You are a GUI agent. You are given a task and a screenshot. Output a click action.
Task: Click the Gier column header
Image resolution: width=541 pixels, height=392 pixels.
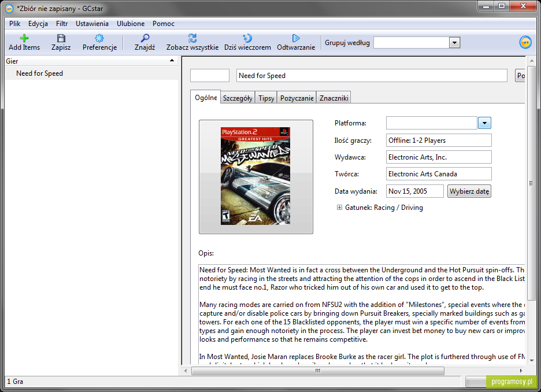(x=91, y=61)
